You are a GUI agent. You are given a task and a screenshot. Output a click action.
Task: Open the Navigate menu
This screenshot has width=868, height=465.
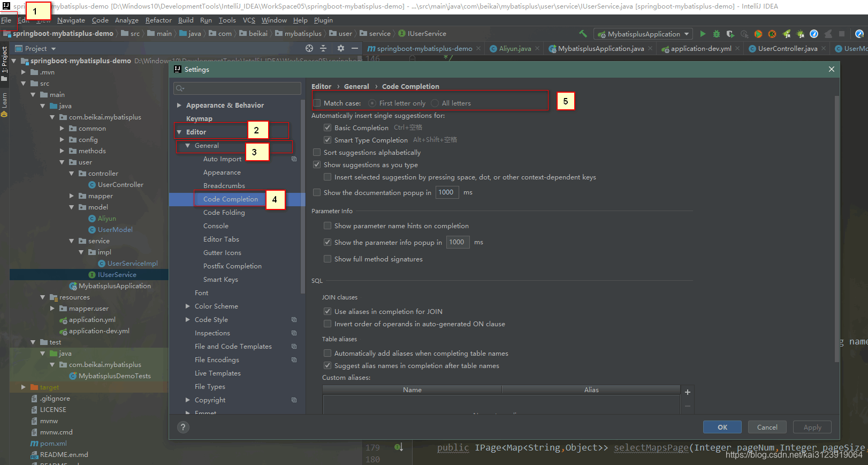(x=71, y=20)
